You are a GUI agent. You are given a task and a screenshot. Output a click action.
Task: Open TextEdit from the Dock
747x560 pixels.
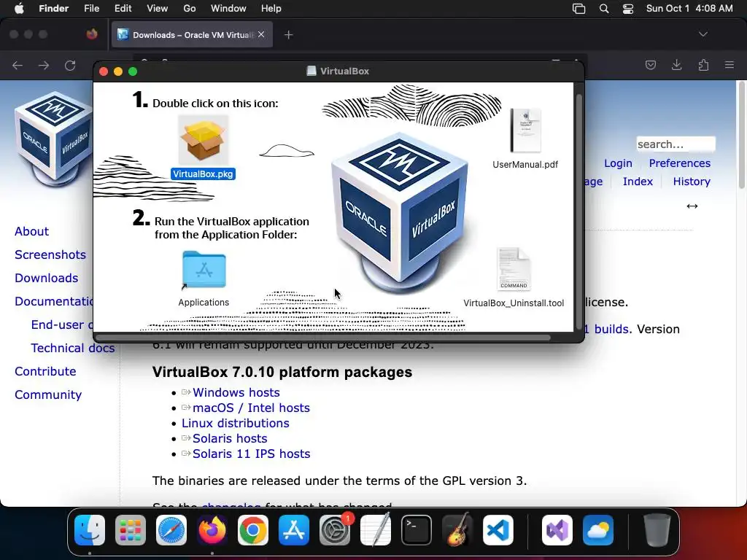[x=376, y=530]
